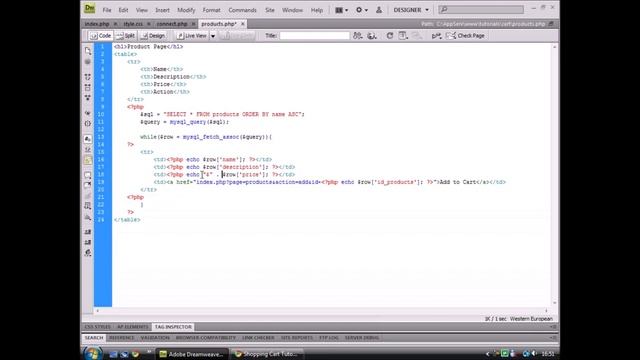Switch to the connect.php document tab
The image size is (640, 360).
coord(172,24)
